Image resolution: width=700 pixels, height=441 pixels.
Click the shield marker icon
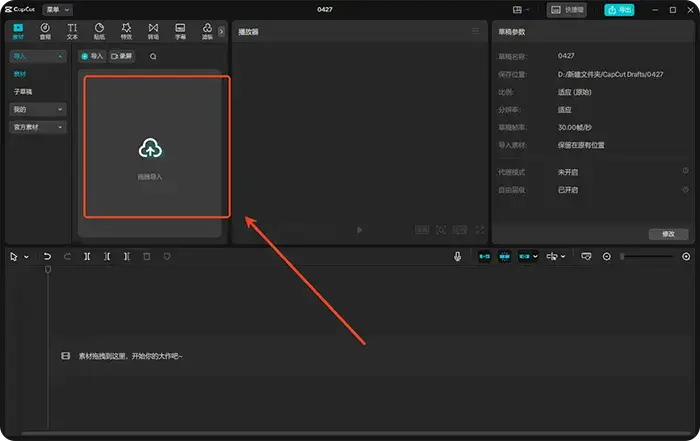click(167, 256)
